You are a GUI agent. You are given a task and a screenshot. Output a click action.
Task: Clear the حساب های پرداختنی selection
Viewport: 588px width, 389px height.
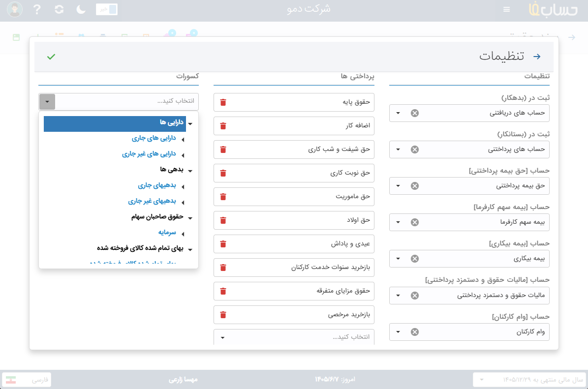[x=415, y=150]
